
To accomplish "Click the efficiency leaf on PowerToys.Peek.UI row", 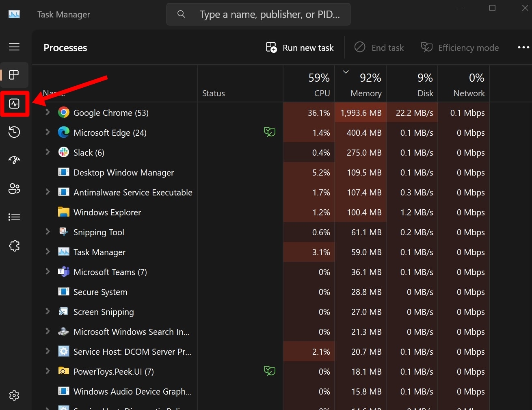I will [270, 371].
